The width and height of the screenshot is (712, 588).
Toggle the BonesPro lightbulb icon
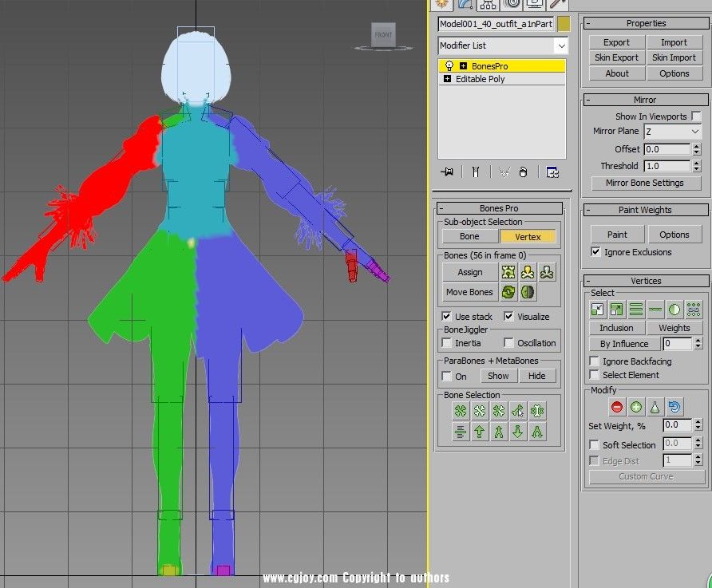pos(449,65)
